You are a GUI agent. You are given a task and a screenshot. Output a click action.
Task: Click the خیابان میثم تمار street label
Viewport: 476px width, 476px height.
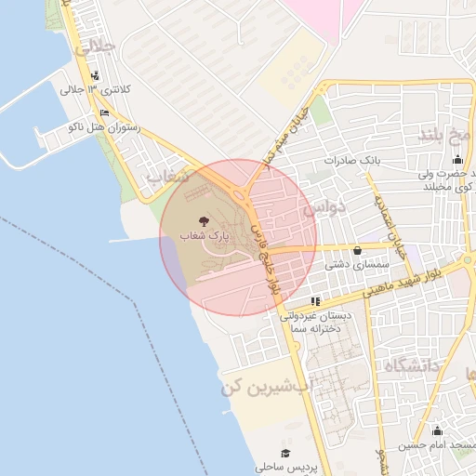pos(286,136)
